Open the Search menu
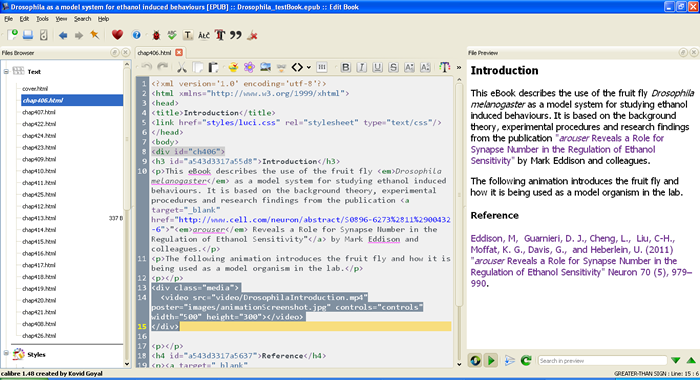Viewport: 700px width, 380px height. pyautogui.click(x=82, y=19)
